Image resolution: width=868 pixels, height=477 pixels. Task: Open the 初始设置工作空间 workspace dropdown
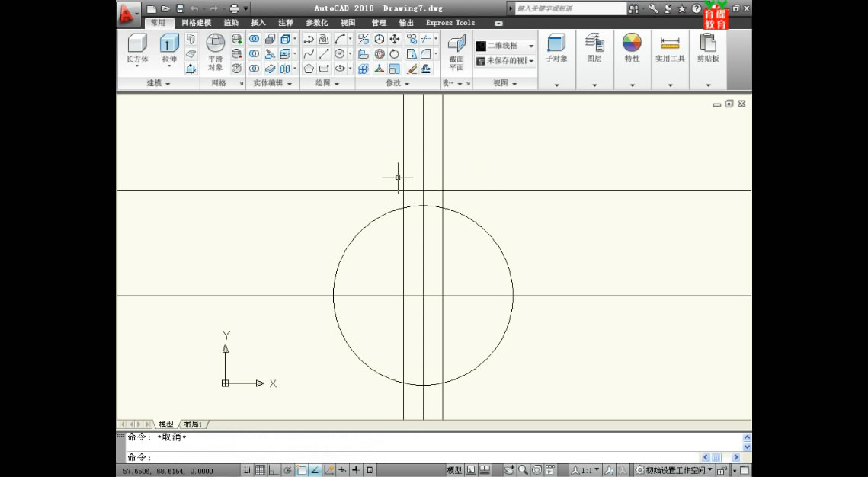674,470
